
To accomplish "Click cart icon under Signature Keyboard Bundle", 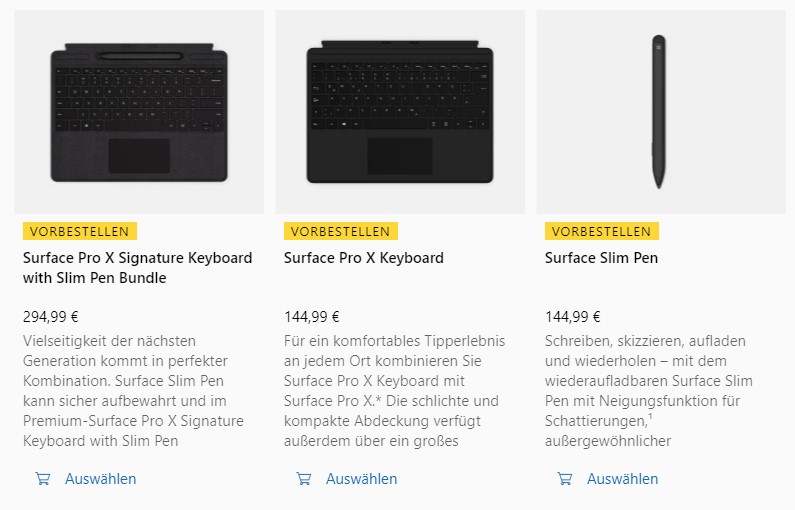I will 43,479.
